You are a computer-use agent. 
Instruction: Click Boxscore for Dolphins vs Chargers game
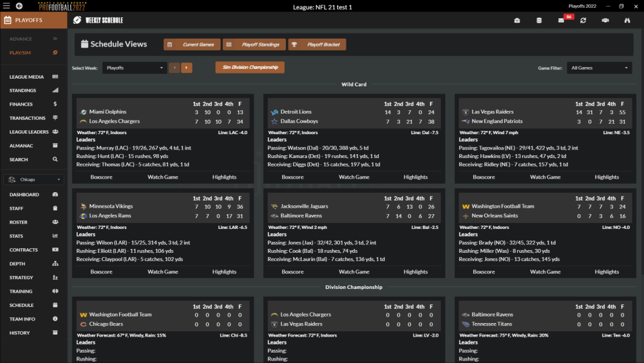point(101,177)
